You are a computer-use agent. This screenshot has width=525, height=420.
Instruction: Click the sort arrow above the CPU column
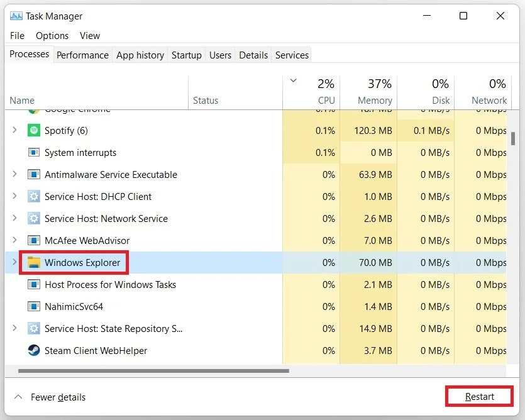(x=293, y=80)
